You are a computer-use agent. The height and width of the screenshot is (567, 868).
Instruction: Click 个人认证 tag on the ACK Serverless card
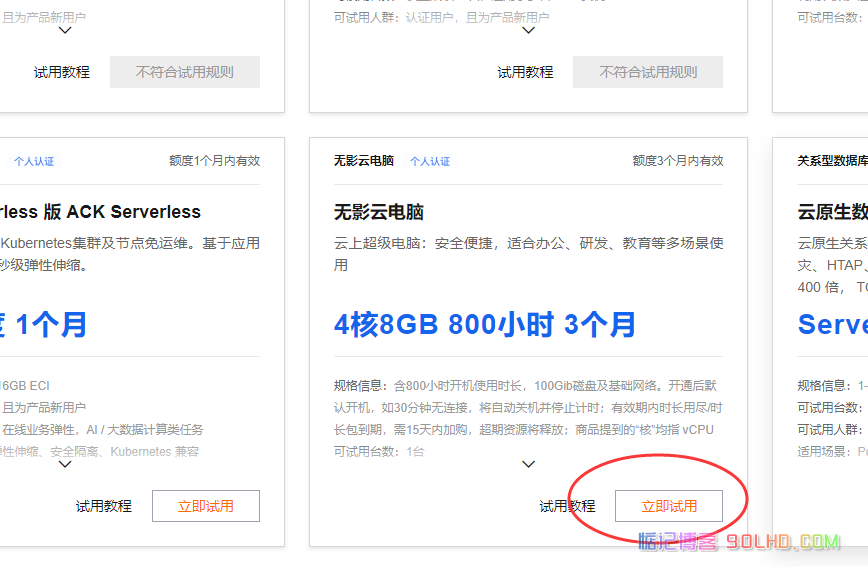click(34, 161)
